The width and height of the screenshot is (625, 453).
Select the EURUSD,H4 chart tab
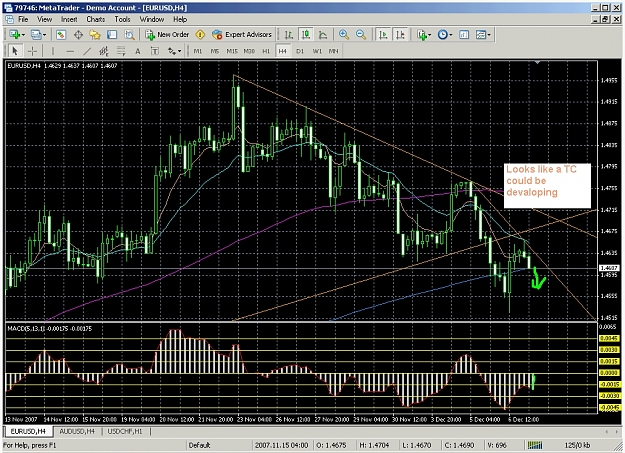[28, 431]
